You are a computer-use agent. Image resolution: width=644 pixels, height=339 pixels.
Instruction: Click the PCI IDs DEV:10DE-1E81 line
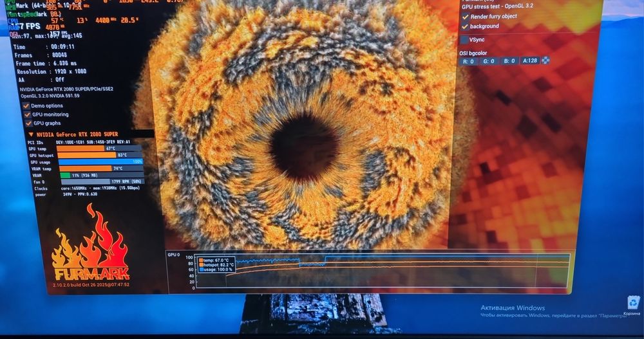[79, 142]
